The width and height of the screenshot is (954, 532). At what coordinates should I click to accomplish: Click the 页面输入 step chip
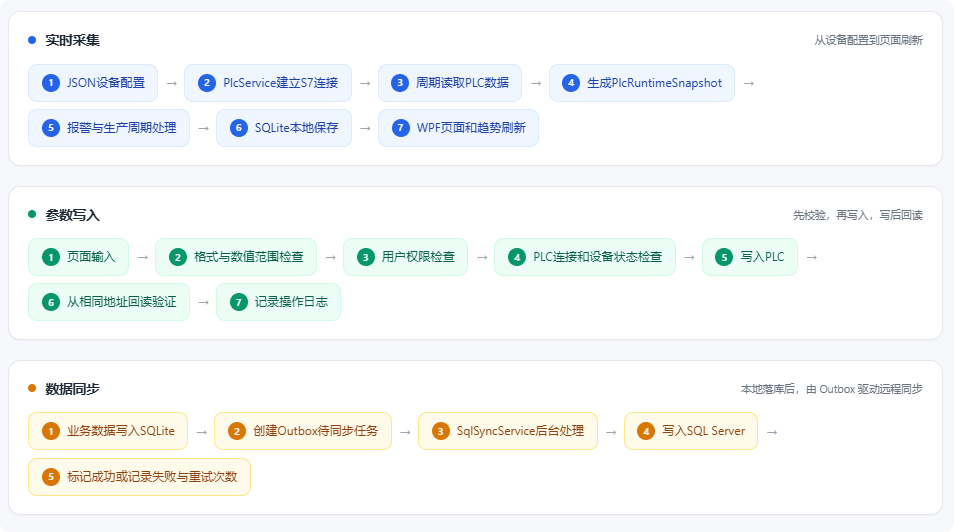[x=78, y=257]
